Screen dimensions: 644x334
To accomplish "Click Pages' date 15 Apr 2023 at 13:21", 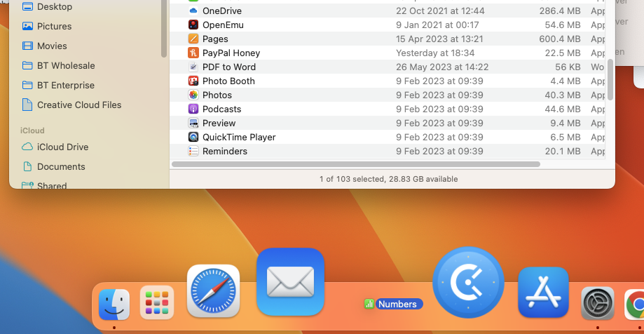I will 439,39.
